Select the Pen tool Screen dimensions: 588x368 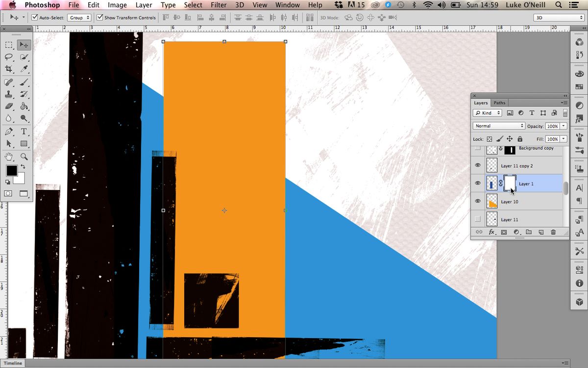[8, 131]
